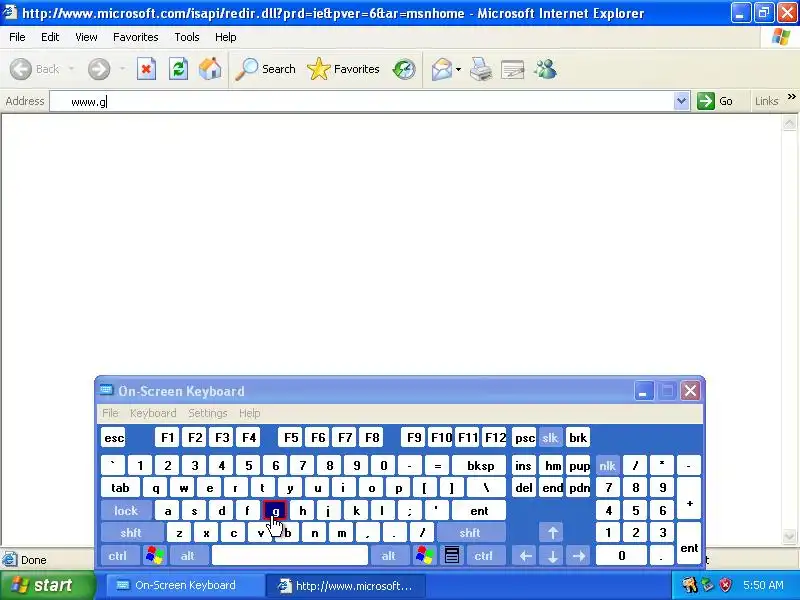Screen dimensions: 800x600
Task: Click the left arrow key on On-Screen Keyboard
Action: click(526, 556)
